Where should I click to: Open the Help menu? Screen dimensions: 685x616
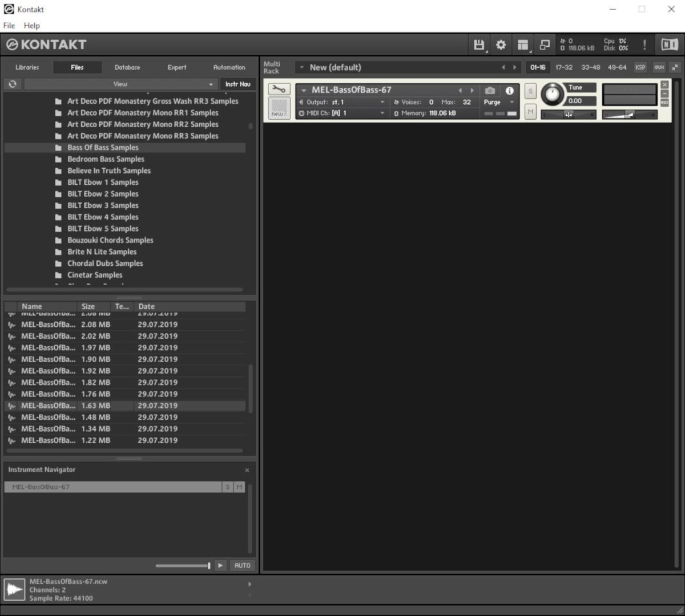click(x=32, y=26)
